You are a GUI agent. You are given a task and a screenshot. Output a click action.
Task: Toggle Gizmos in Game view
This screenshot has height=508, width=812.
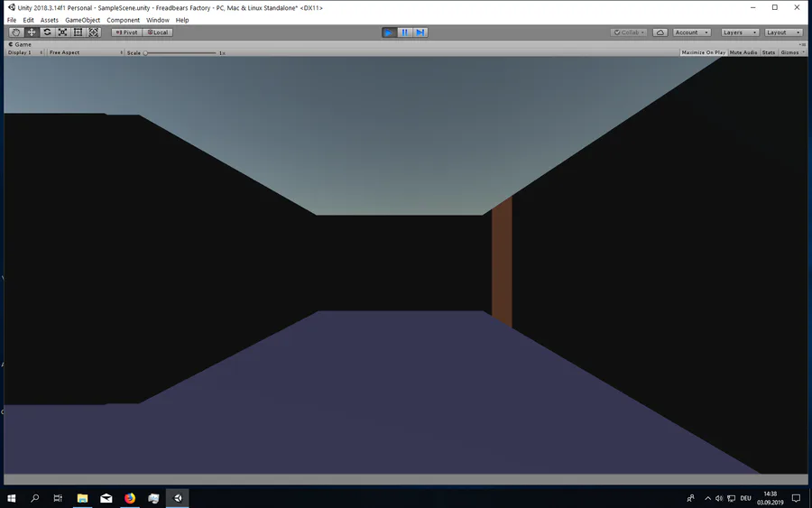[x=789, y=52]
